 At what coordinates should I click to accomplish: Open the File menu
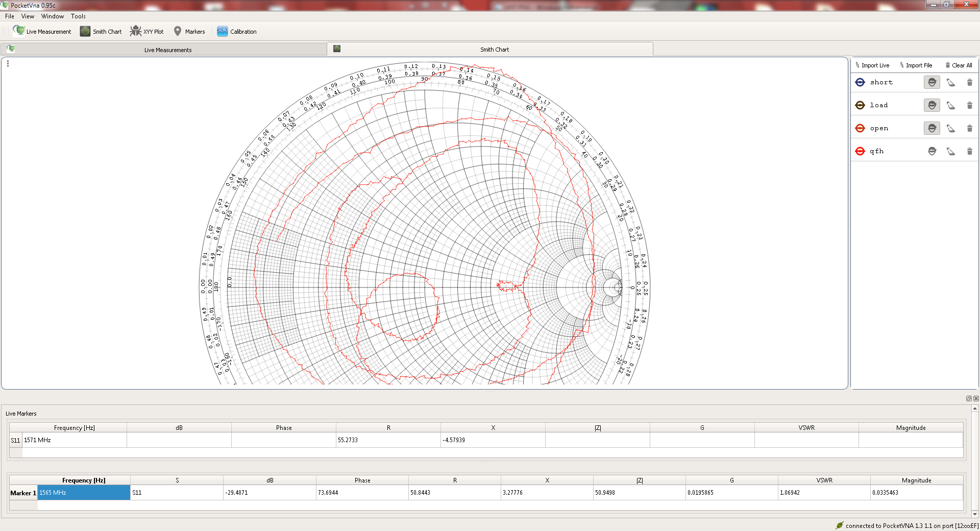tap(10, 16)
